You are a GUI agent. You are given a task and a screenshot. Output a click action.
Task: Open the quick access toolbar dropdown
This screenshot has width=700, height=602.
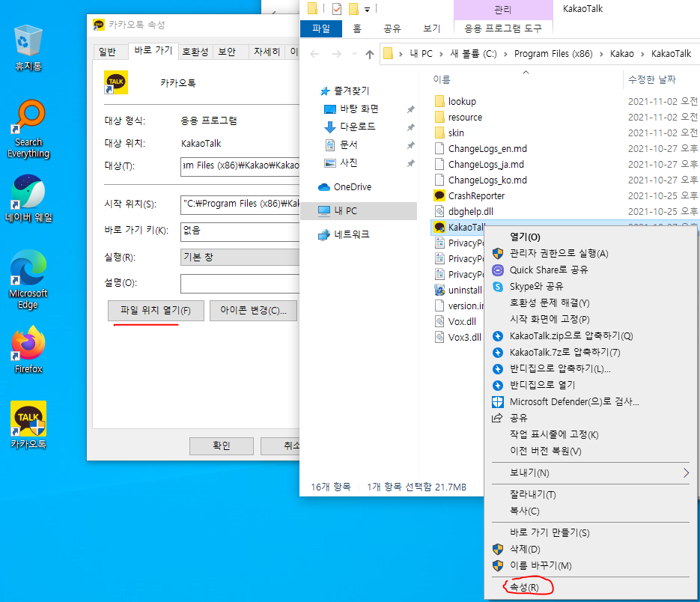[x=367, y=9]
